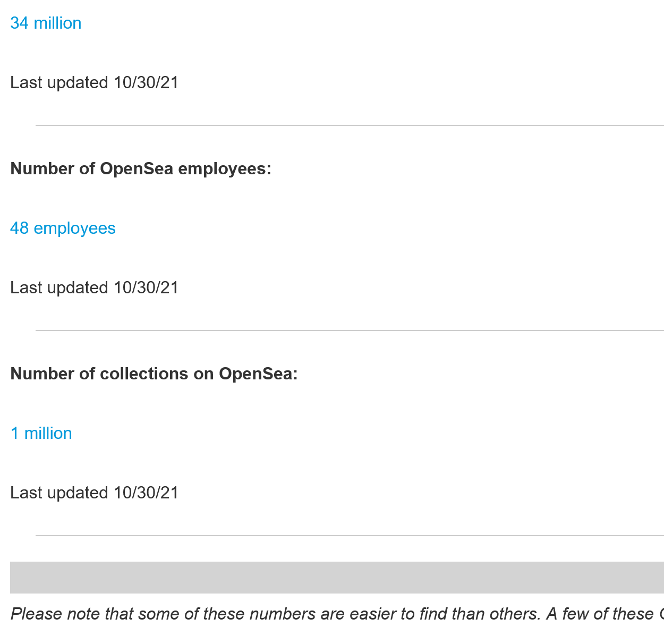Click the divider line above the employees heading
The width and height of the screenshot is (664, 644).
tap(350, 125)
